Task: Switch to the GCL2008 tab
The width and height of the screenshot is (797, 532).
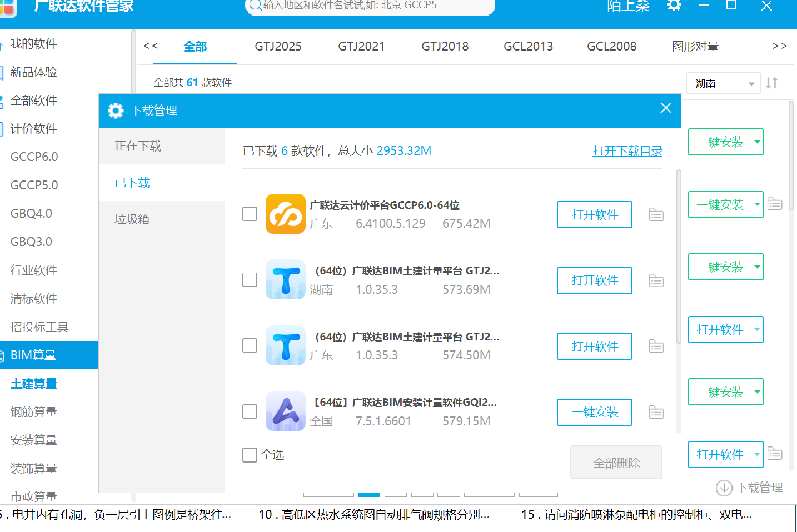Action: (x=612, y=47)
